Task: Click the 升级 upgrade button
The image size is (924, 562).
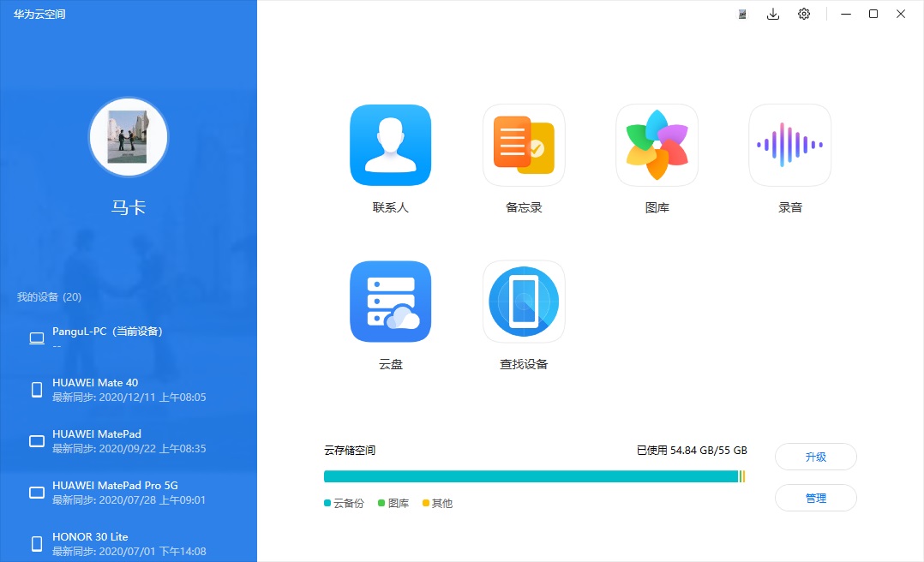Action: click(x=816, y=457)
